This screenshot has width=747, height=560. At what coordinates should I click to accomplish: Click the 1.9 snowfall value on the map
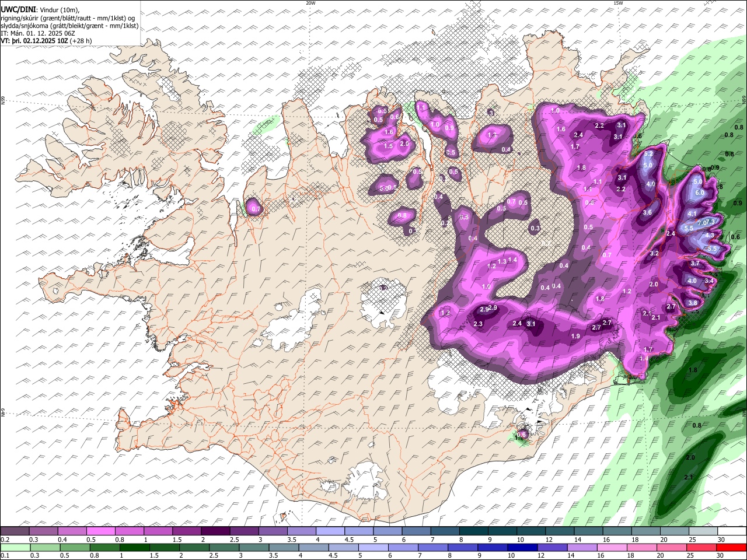click(575, 336)
